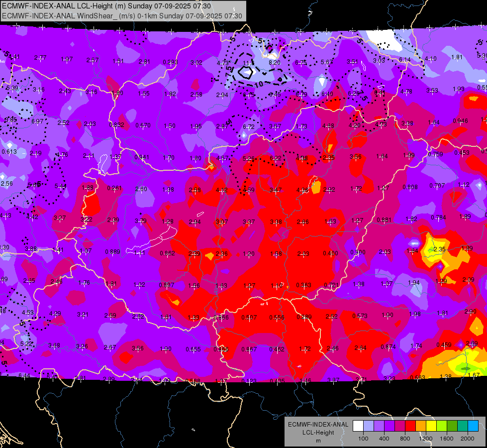Click the 0.881 grid value
487x448 pixels.
click(x=384, y=220)
